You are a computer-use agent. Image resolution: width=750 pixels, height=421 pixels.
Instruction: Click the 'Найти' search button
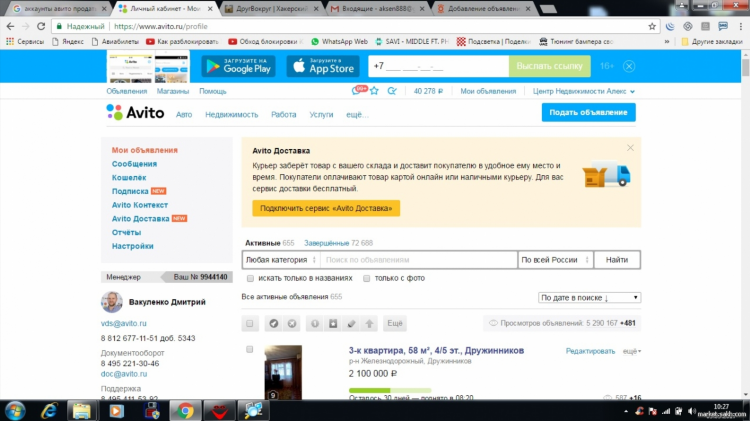point(617,260)
